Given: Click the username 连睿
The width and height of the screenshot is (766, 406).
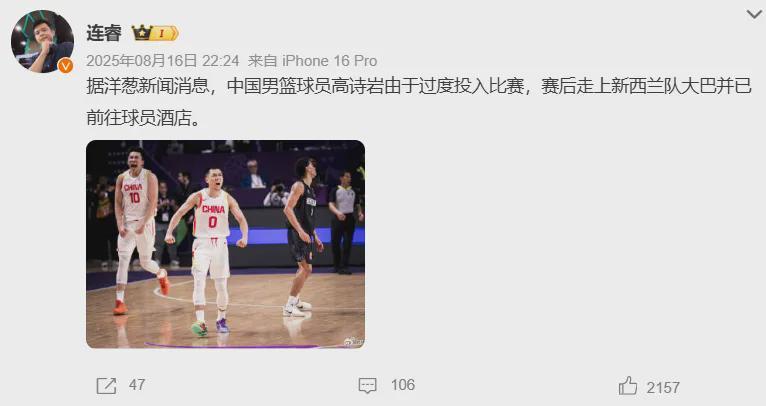Looking at the screenshot, I should (x=104, y=33).
